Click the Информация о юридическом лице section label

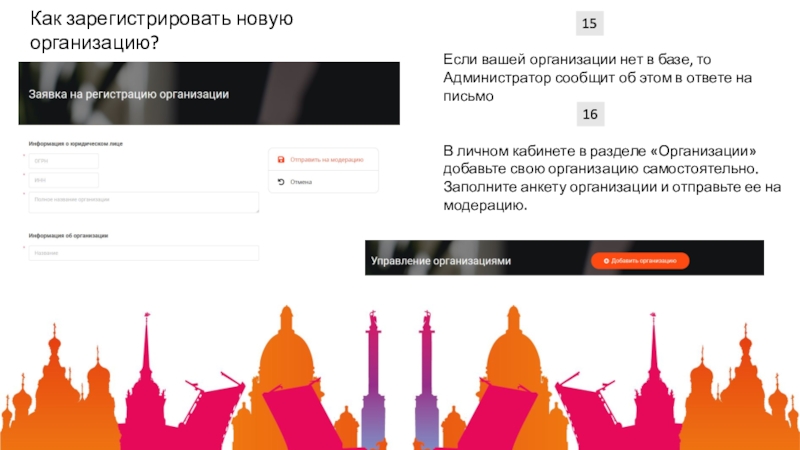[x=76, y=144]
